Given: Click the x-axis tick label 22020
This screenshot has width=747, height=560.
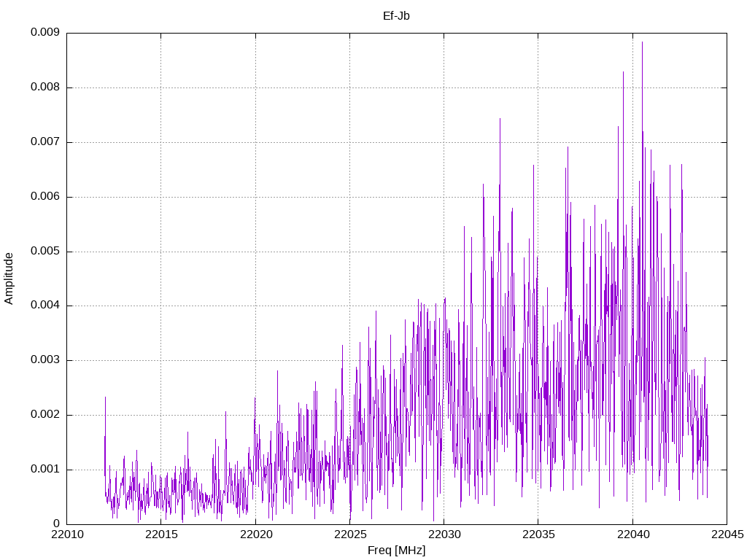Looking at the screenshot, I should (x=255, y=534).
